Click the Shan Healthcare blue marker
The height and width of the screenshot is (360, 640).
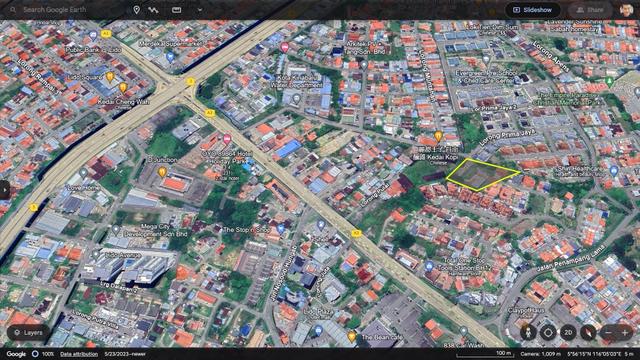[x=613, y=171]
